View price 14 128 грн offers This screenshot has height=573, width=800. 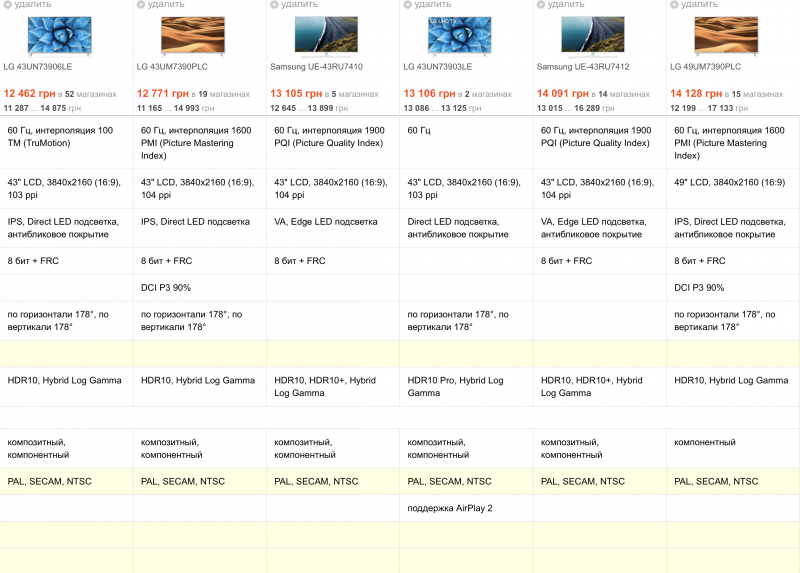coord(696,93)
